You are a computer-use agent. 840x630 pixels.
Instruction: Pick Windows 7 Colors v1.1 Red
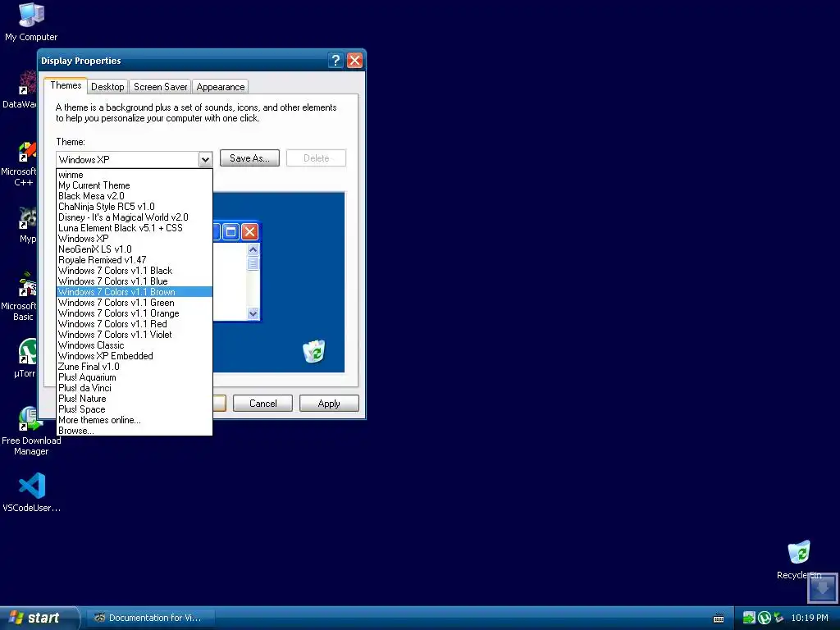[135, 324]
